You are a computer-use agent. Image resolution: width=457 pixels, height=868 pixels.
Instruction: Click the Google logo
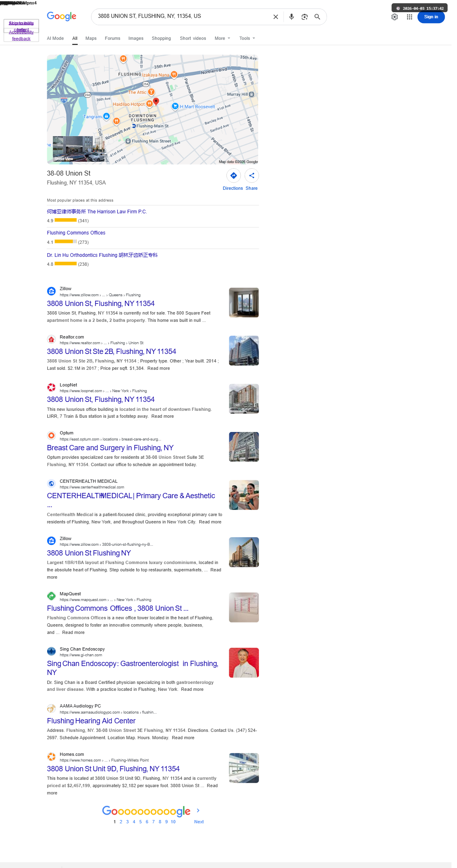pos(61,16)
